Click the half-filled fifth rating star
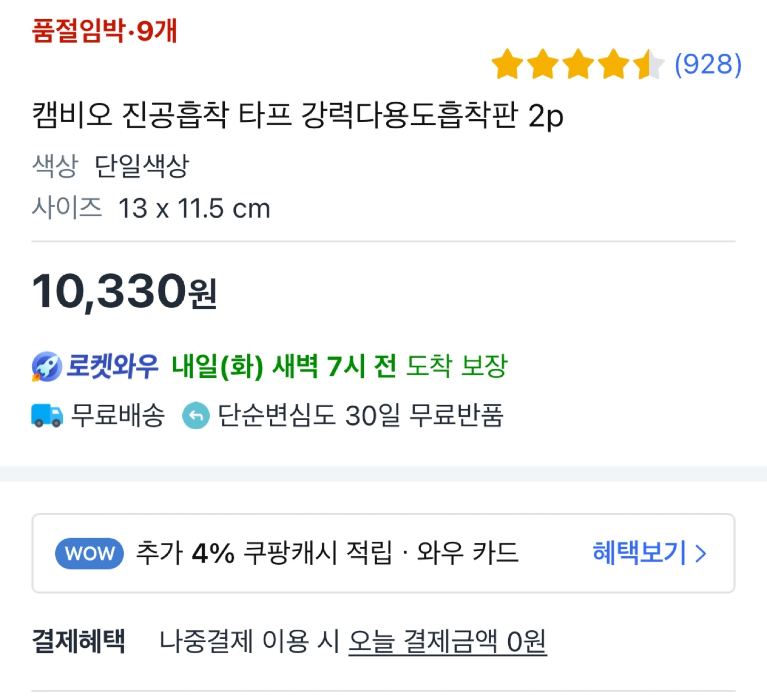This screenshot has width=767, height=700. click(648, 64)
